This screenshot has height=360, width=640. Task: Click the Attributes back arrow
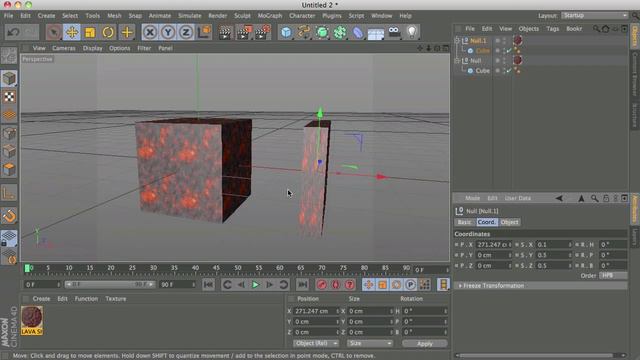(559, 198)
